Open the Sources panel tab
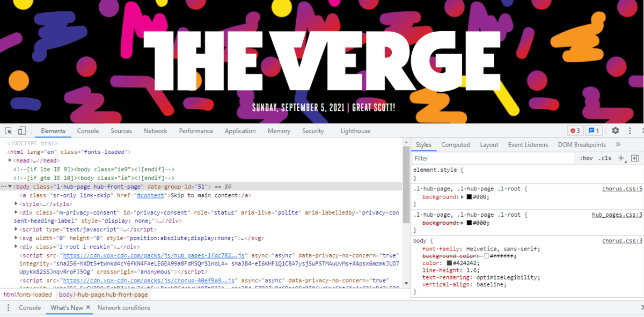644x317 pixels. [121, 131]
